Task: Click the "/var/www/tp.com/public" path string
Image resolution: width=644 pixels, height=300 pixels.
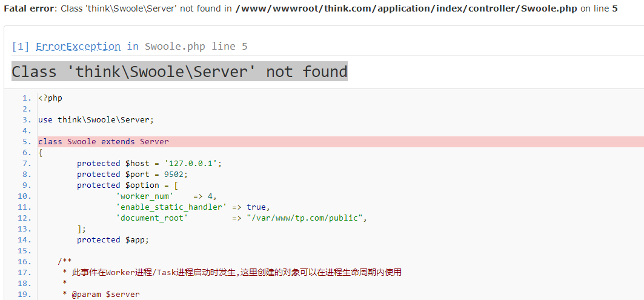Action: point(306,218)
